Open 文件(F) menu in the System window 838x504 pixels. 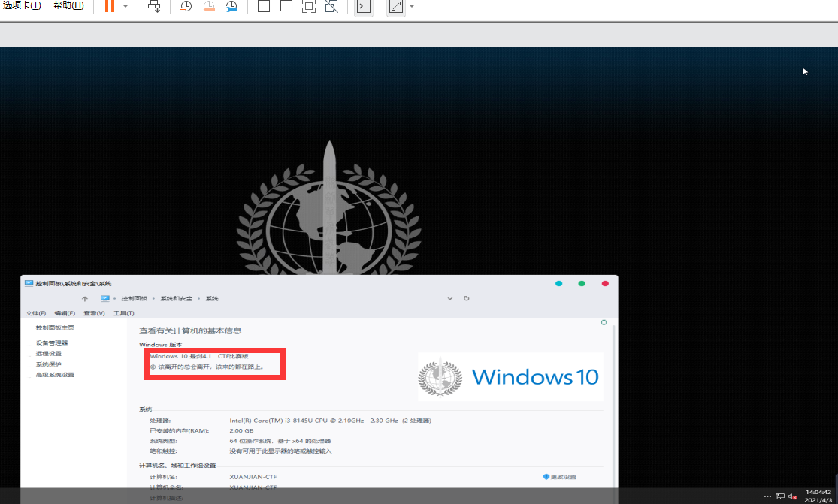(36, 313)
